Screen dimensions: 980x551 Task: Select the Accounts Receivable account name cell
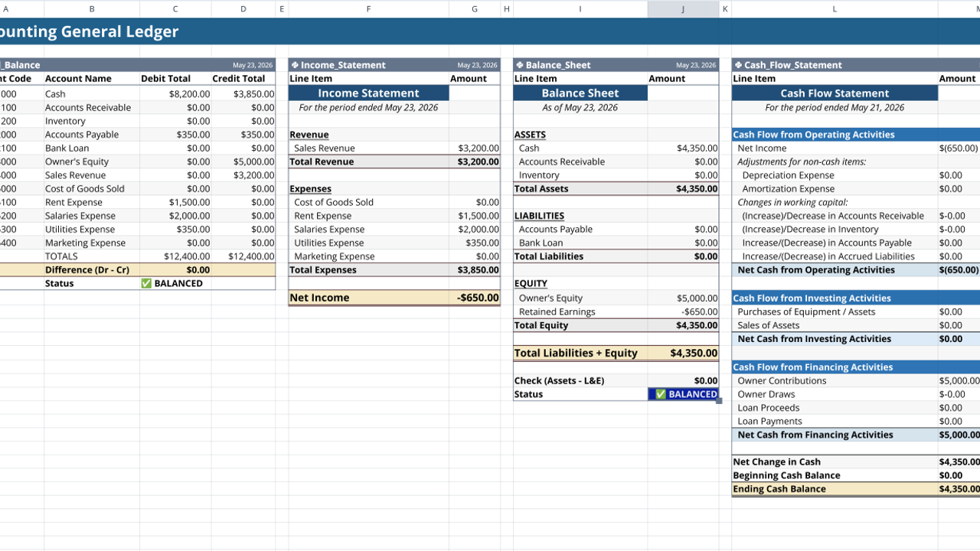pos(92,108)
